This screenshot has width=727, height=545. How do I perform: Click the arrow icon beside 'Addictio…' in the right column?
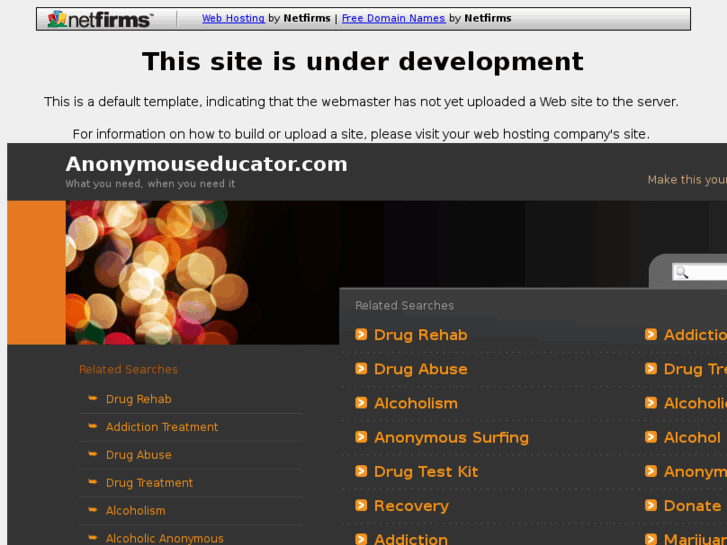(x=651, y=334)
